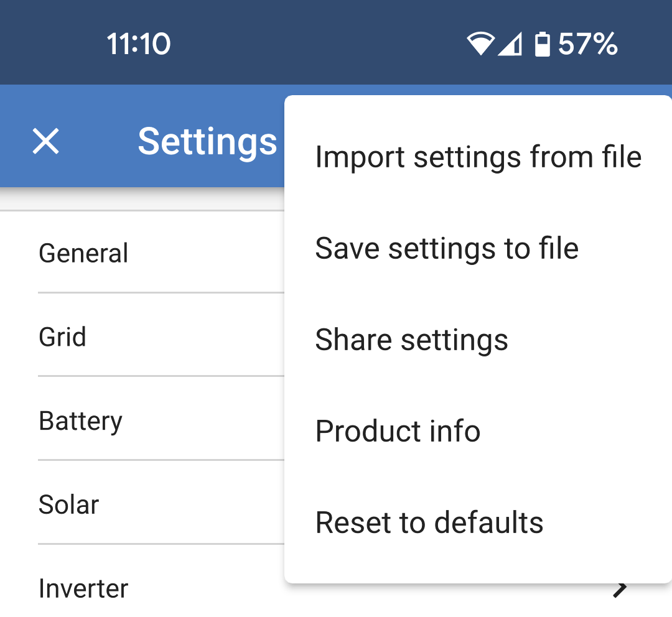672x617 pixels.
Task: Pick the Share settings option
Action: 411,340
